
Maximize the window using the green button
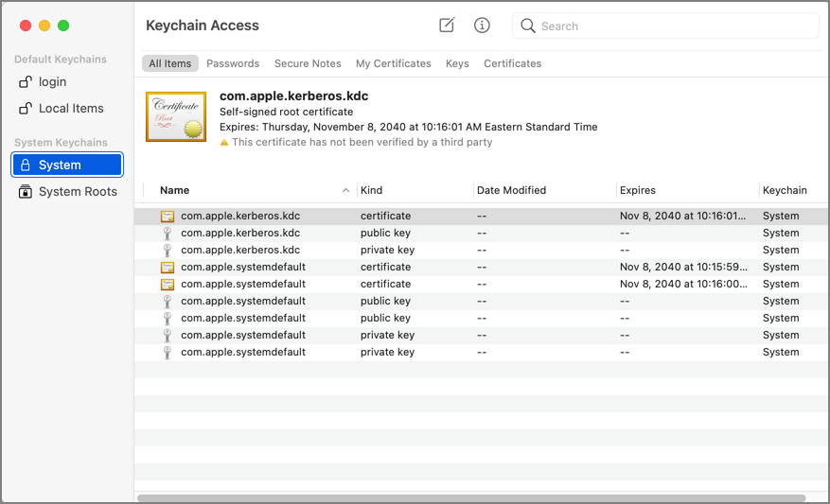click(x=63, y=26)
